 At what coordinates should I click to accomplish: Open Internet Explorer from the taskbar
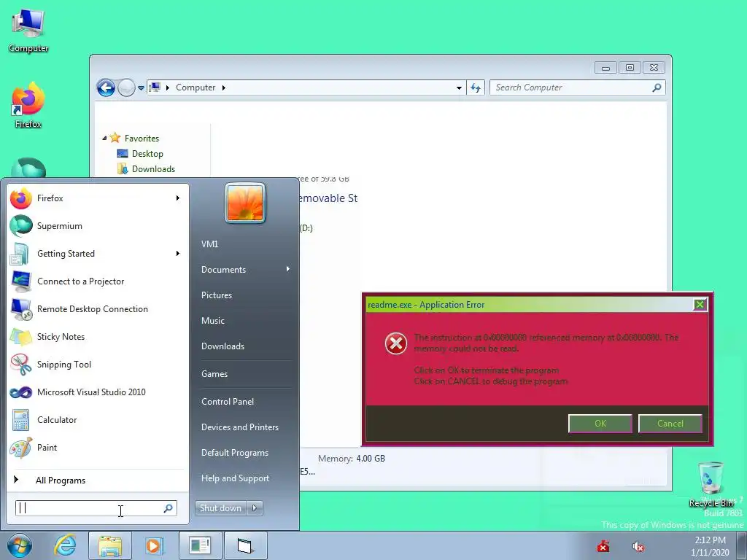pyautogui.click(x=65, y=545)
